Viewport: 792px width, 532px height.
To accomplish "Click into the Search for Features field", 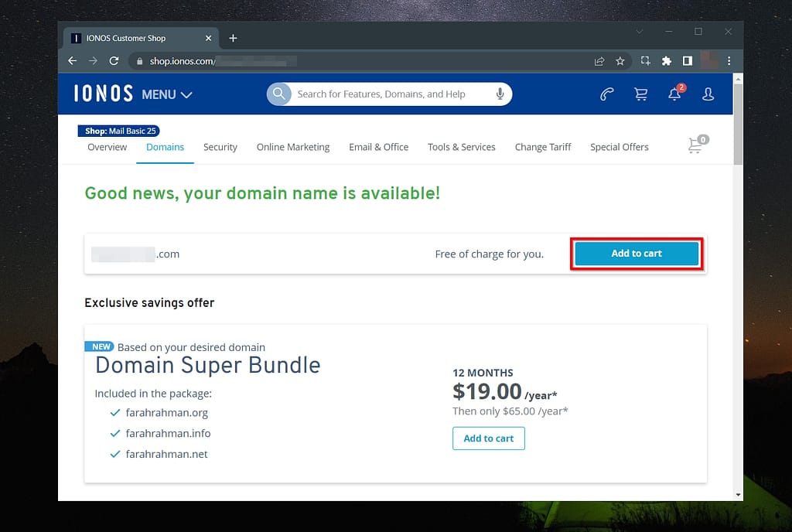I will pos(389,94).
